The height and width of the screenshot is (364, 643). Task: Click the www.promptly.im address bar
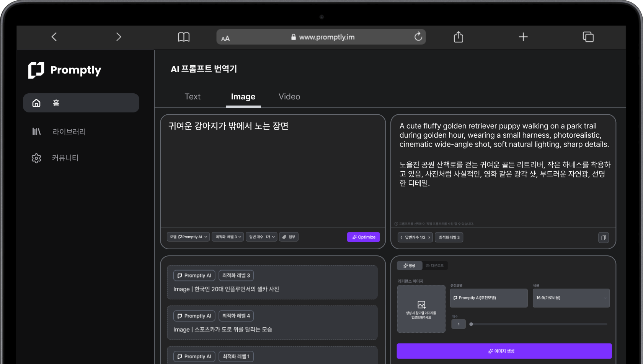tap(321, 37)
